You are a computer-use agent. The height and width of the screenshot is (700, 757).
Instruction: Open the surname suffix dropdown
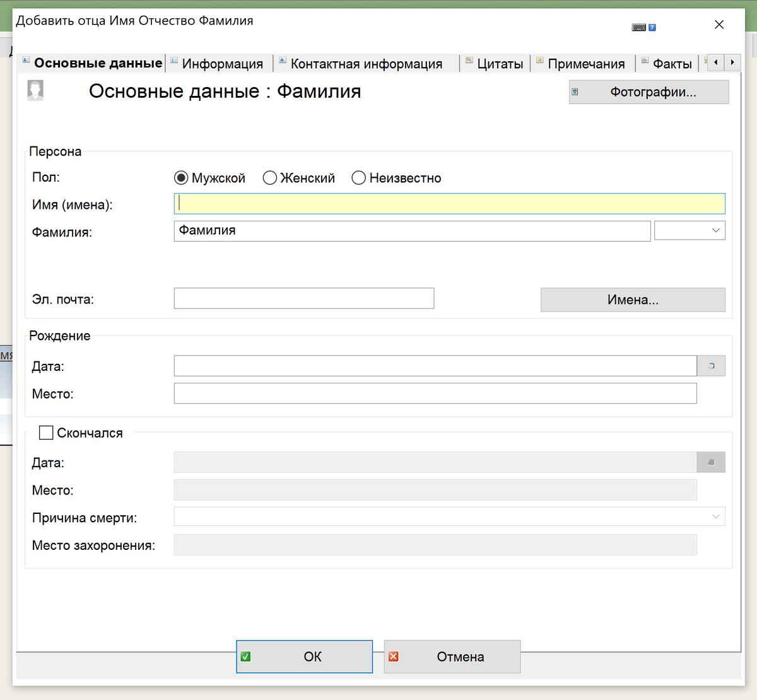[690, 230]
